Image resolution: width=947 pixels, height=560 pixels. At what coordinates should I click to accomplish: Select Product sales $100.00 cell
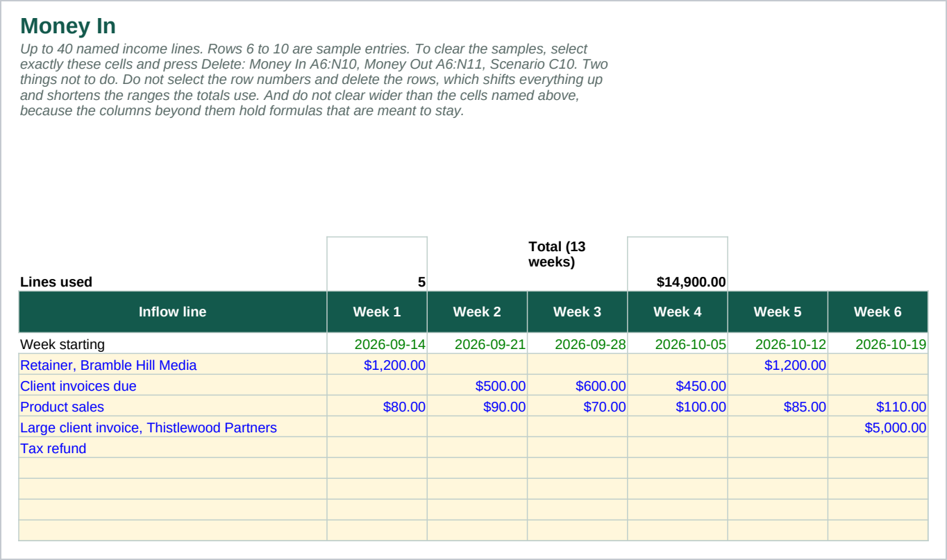[678, 407]
